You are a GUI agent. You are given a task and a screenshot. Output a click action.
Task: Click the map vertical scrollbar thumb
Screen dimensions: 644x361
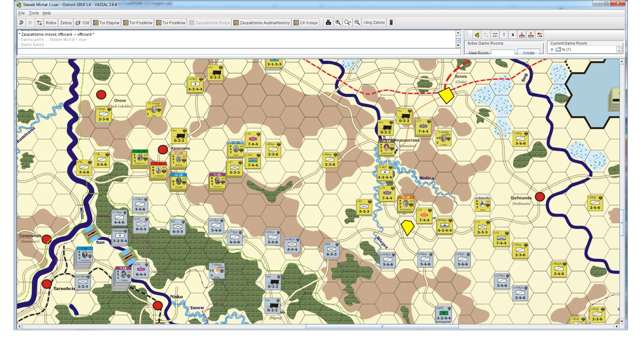(622, 222)
